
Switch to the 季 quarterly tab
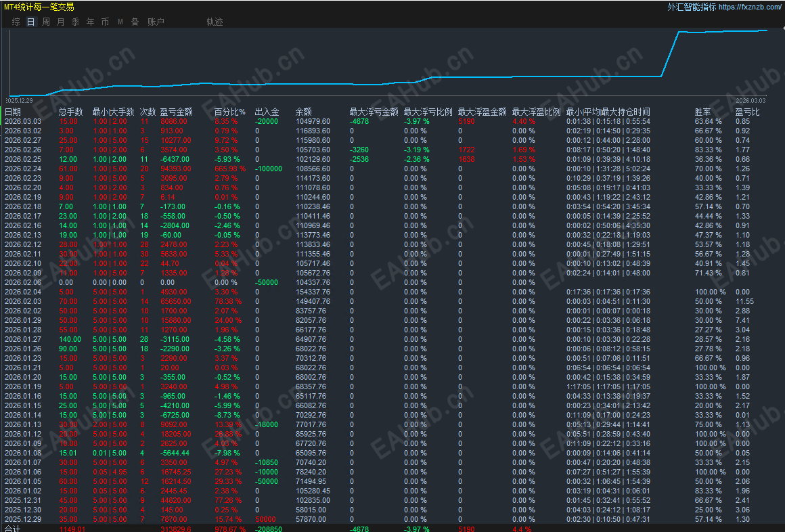(76, 22)
